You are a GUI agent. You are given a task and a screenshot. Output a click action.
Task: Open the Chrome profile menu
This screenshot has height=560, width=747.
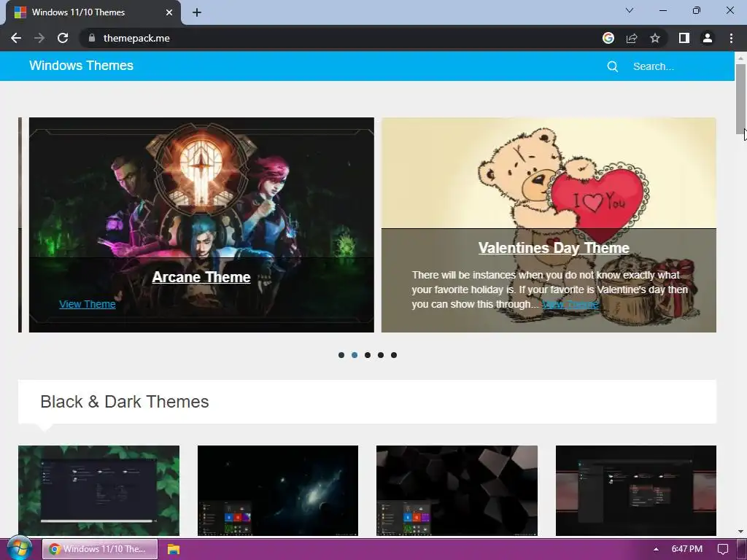[708, 38]
